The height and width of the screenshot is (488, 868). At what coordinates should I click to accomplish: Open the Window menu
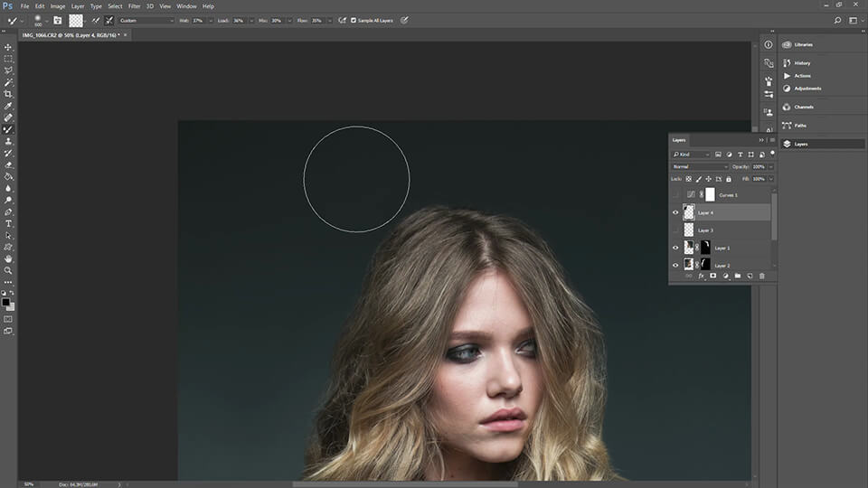pos(186,6)
